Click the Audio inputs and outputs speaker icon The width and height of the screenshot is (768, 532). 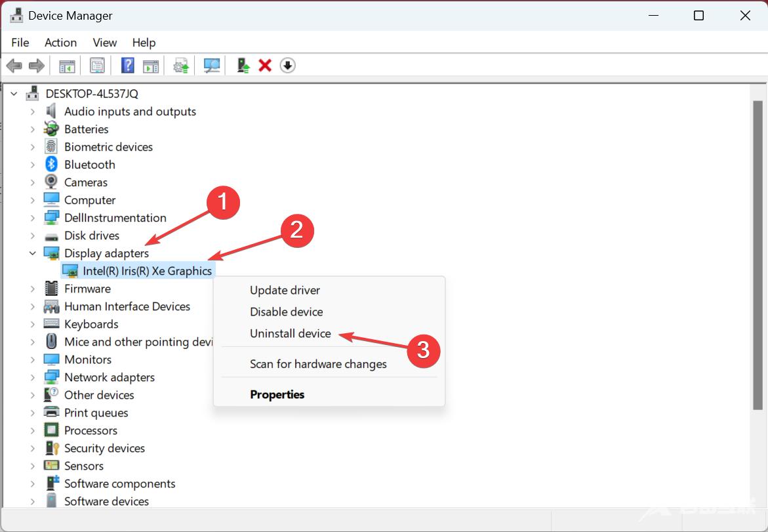click(x=51, y=112)
